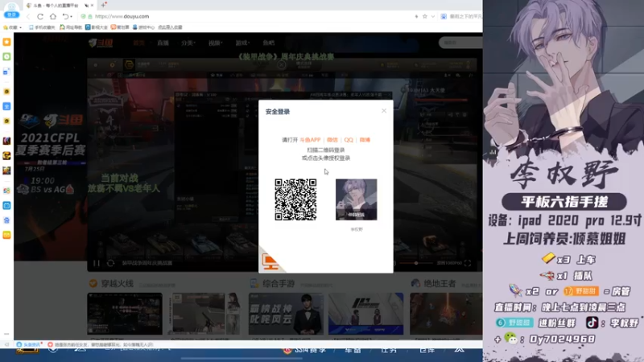Viewport: 644px width, 362px height.
Task: Click the yellow mail sidebar icon
Action: click(x=6, y=235)
